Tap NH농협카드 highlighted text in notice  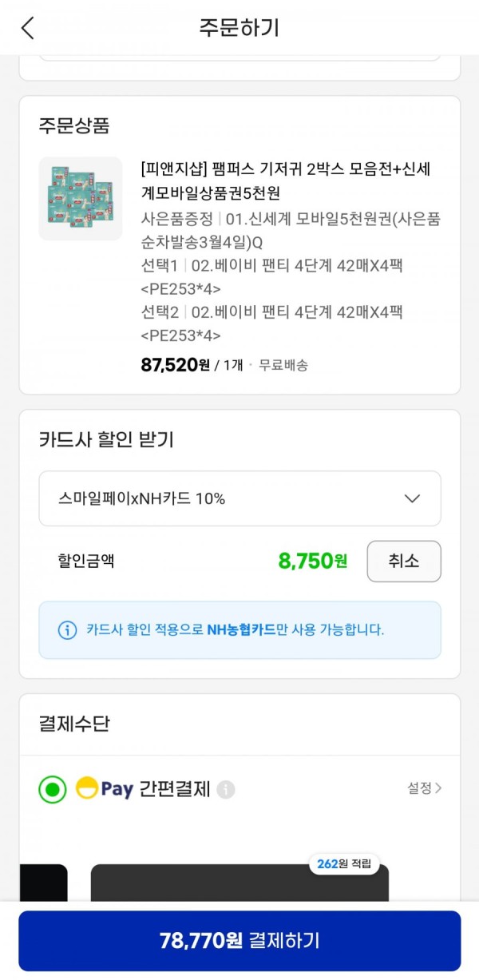pyautogui.click(x=241, y=630)
